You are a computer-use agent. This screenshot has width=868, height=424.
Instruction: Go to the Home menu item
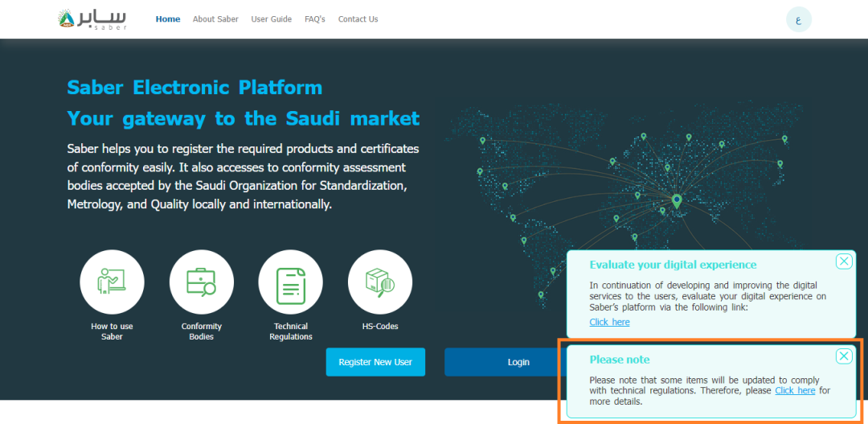tap(168, 19)
